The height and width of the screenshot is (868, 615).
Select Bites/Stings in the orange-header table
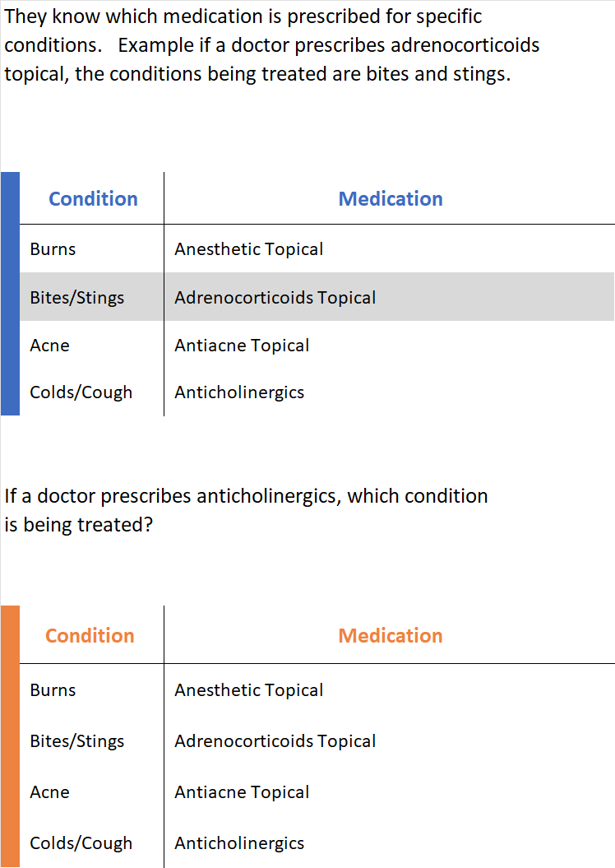[x=77, y=741]
